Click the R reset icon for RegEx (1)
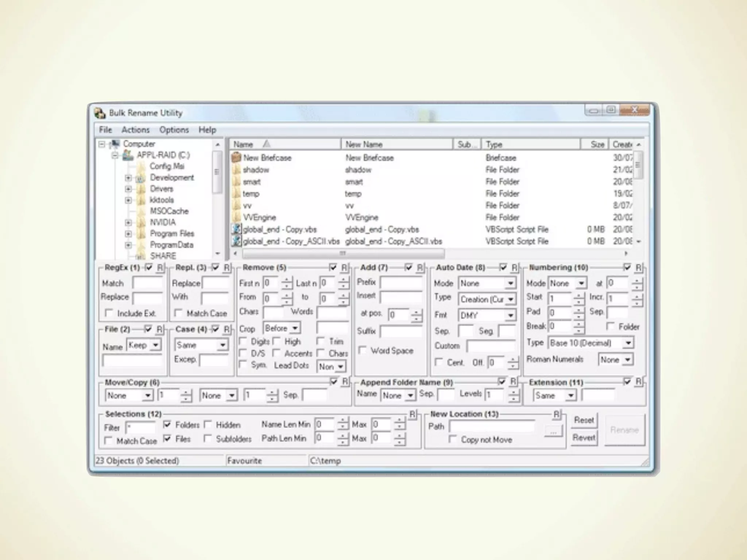 [x=160, y=268]
